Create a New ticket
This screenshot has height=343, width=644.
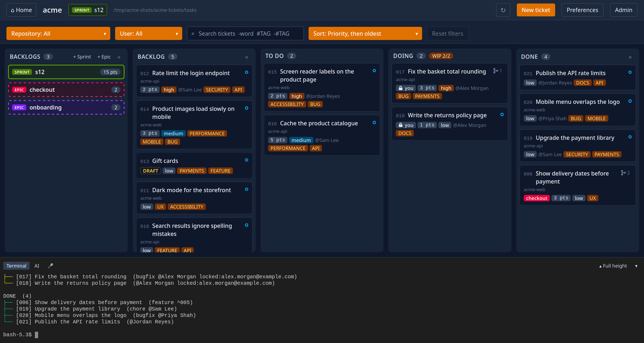click(536, 10)
